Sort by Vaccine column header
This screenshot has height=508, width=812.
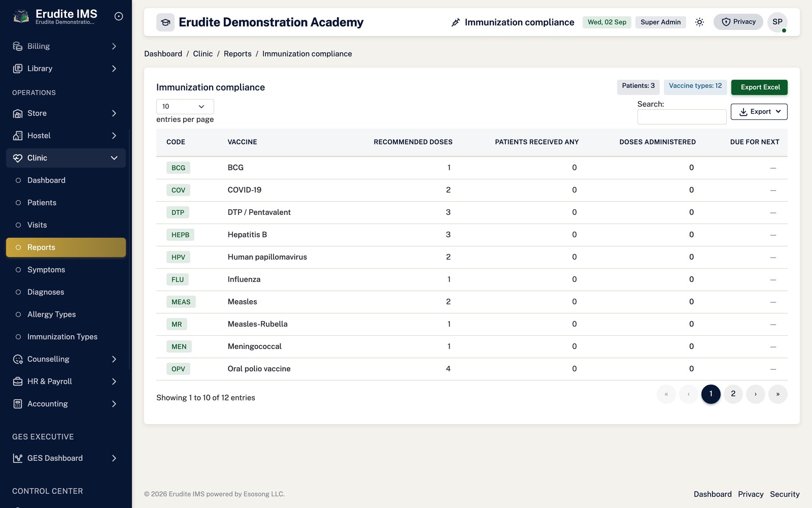[x=242, y=142]
